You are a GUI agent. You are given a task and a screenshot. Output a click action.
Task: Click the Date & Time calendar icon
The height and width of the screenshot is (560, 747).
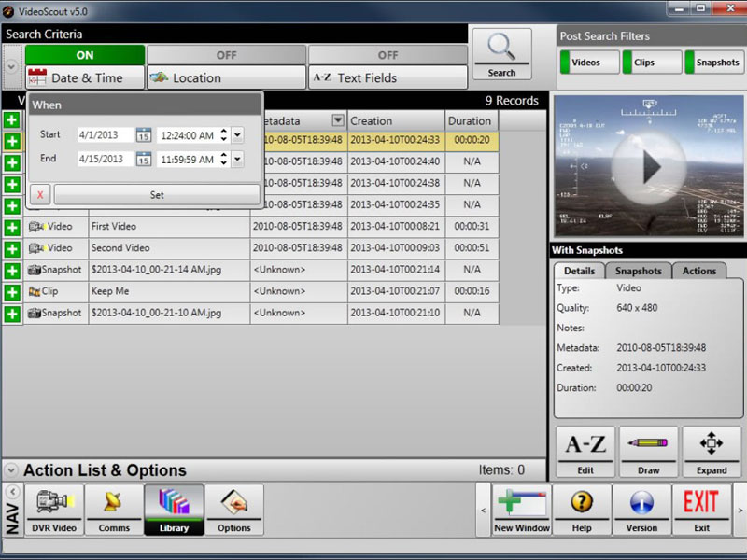37,77
